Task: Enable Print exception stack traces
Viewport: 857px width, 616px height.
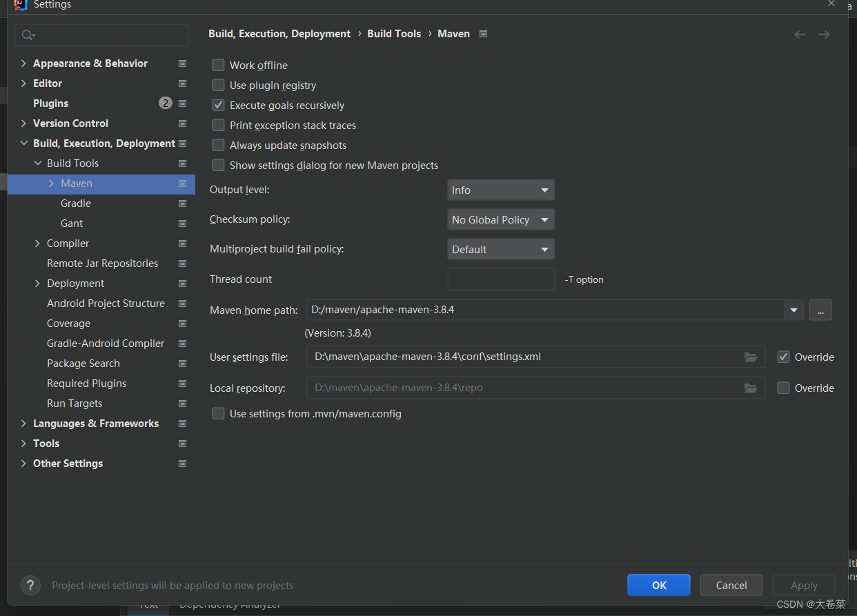Action: 218,125
